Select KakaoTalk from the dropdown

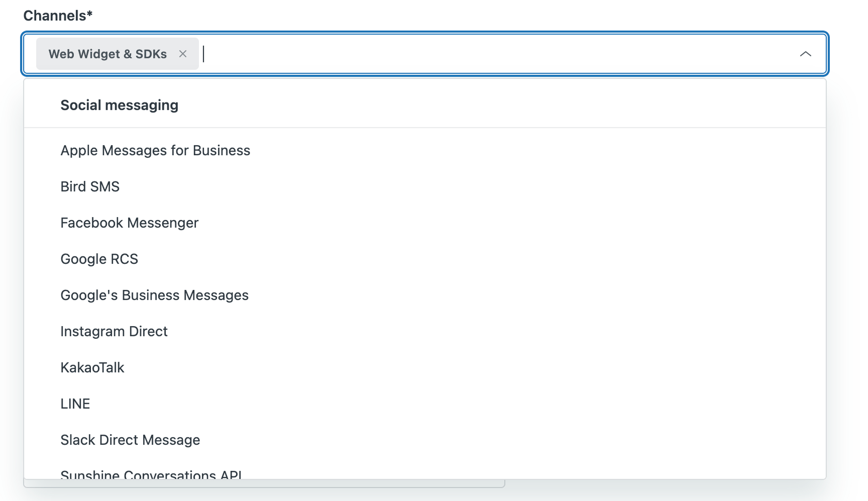pyautogui.click(x=92, y=368)
